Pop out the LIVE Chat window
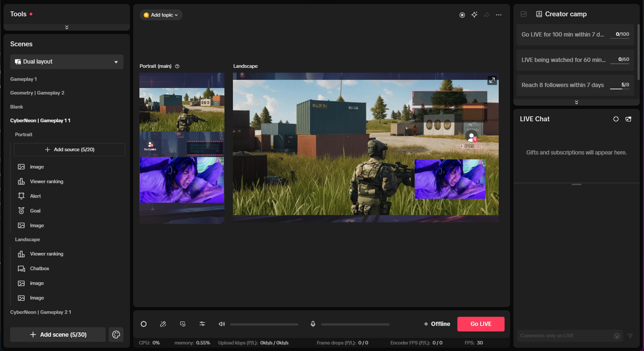Image resolution: width=644 pixels, height=351 pixels. (x=628, y=119)
